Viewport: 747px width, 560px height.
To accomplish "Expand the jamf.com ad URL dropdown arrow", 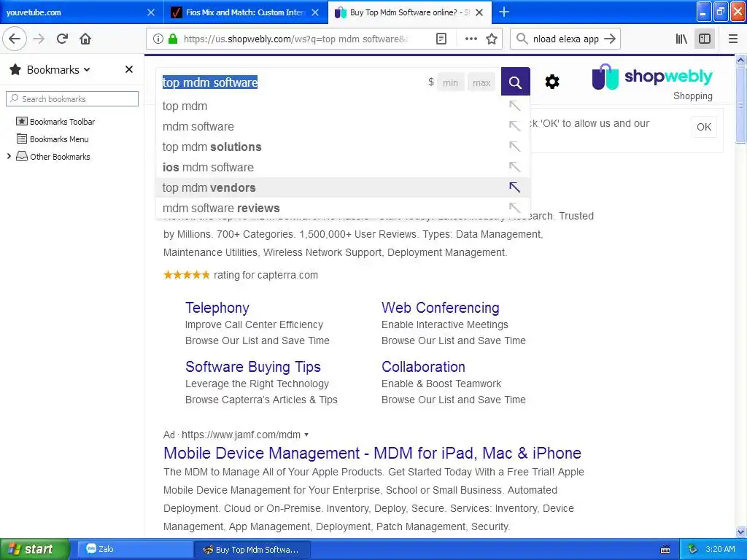I will (x=306, y=435).
